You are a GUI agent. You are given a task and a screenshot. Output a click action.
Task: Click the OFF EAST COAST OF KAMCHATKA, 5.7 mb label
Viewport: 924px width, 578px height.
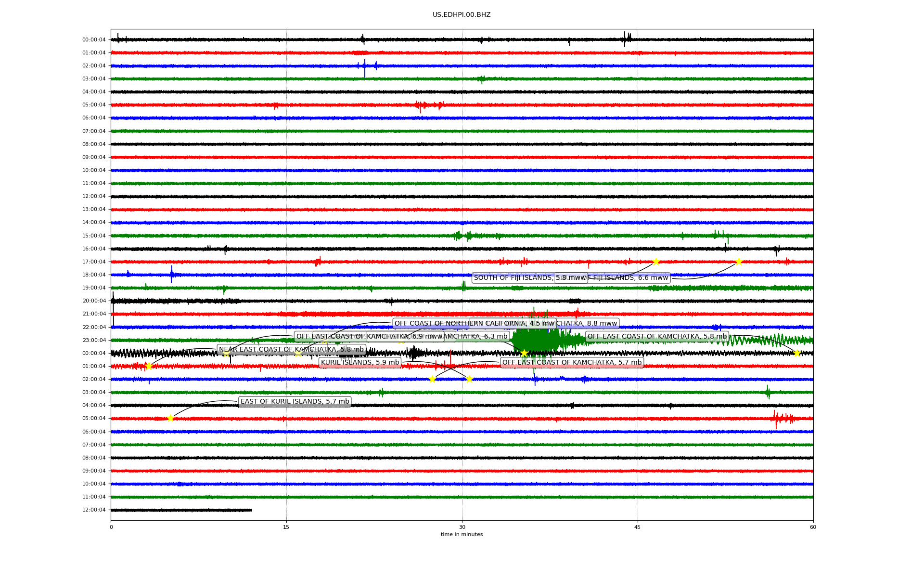(x=572, y=363)
